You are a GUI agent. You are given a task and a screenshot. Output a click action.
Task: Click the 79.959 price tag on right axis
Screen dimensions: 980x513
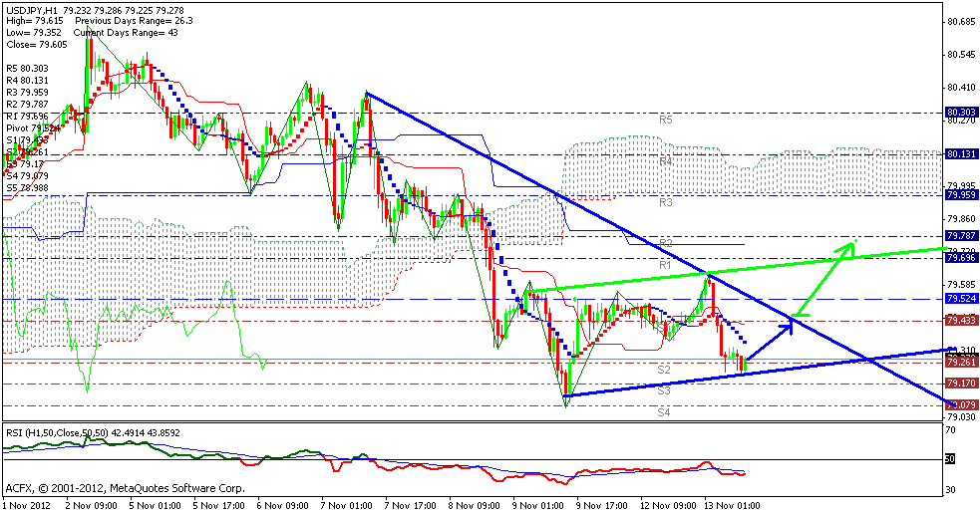point(961,195)
